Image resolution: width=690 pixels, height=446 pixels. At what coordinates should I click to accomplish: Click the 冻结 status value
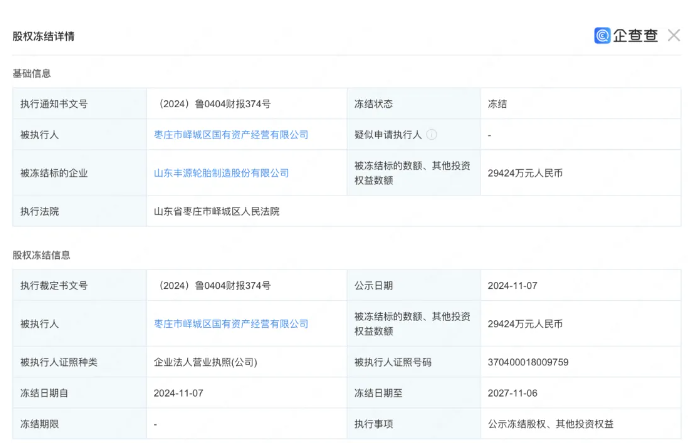(x=497, y=103)
